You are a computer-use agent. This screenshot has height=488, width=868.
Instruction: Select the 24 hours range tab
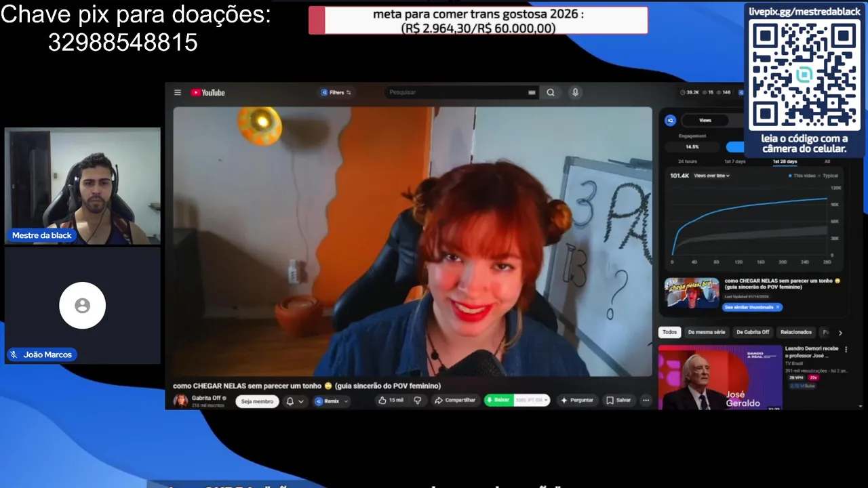(687, 161)
